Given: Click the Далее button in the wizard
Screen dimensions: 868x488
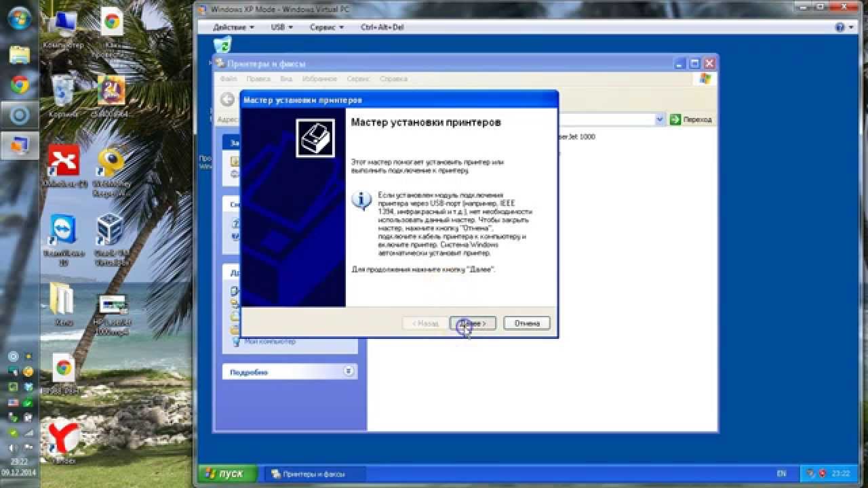Looking at the screenshot, I should coord(473,323).
